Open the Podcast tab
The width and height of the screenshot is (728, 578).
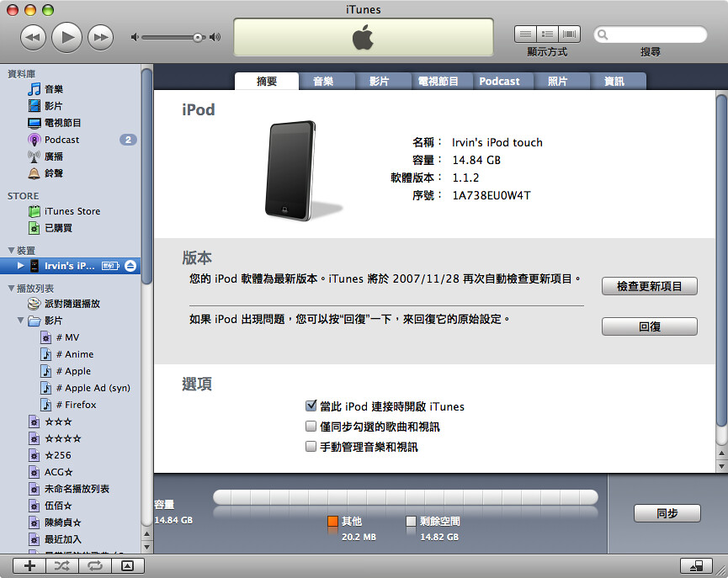(x=499, y=82)
